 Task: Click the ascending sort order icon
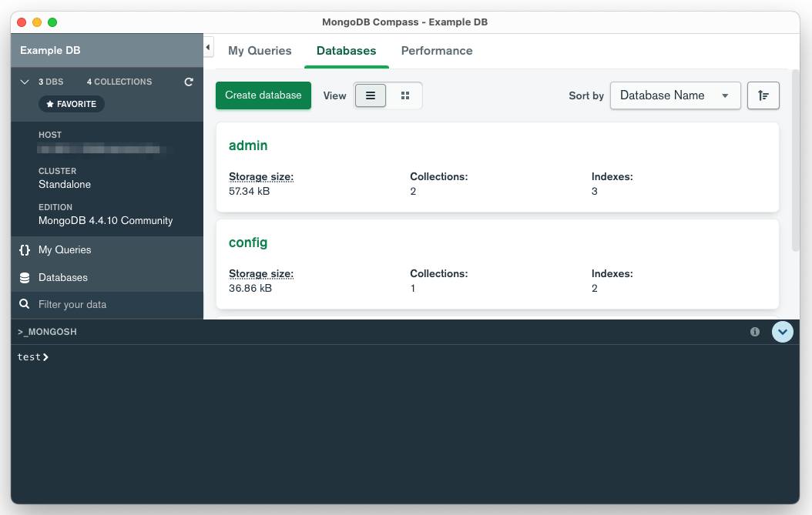(763, 95)
